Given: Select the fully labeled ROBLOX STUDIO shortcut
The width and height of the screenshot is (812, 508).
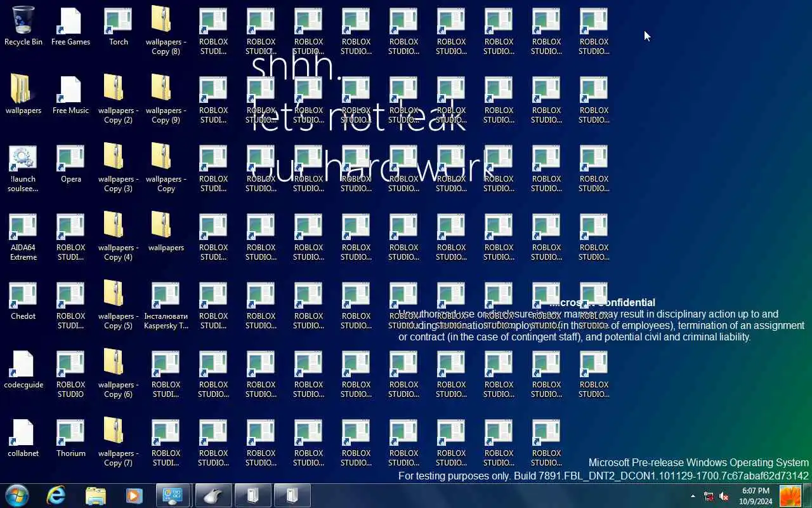Looking at the screenshot, I should [70, 373].
